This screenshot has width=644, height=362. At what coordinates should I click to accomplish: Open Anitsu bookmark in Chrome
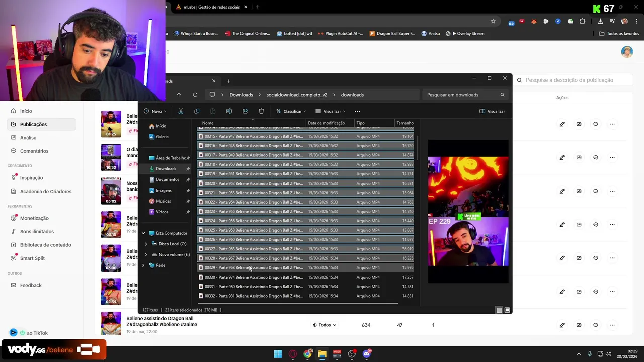tap(430, 34)
